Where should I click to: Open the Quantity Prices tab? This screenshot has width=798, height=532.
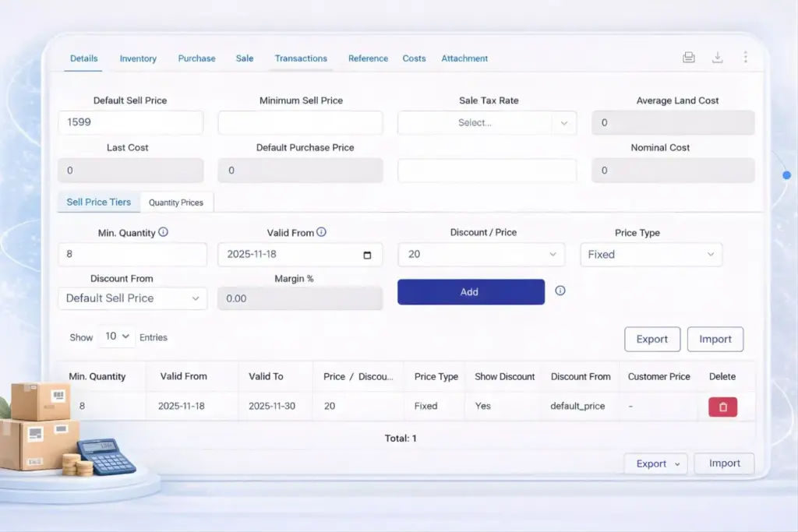point(176,203)
